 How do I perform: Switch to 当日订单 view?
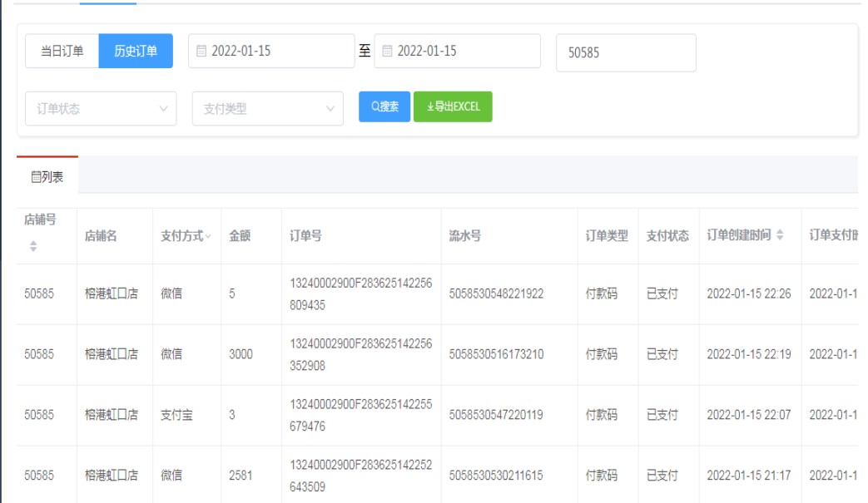tap(62, 52)
